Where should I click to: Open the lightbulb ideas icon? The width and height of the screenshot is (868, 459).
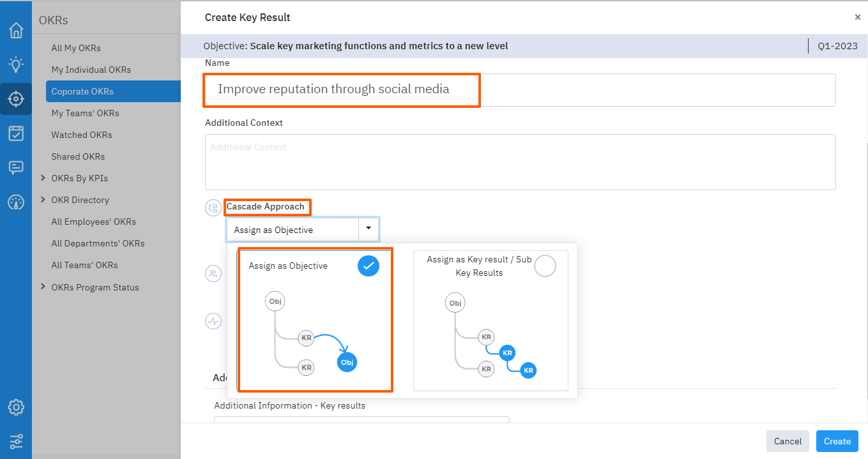16,64
